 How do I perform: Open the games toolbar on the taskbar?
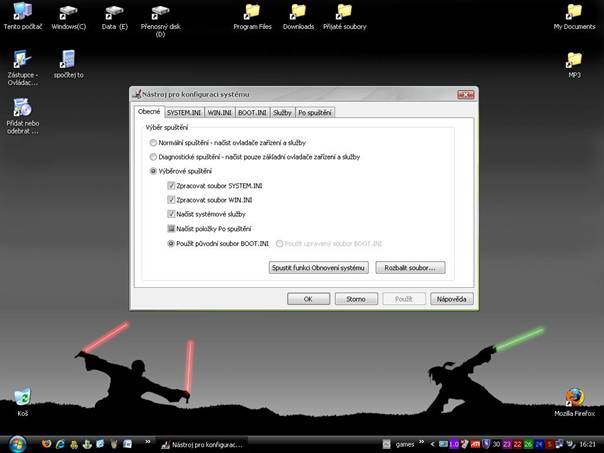click(x=404, y=445)
